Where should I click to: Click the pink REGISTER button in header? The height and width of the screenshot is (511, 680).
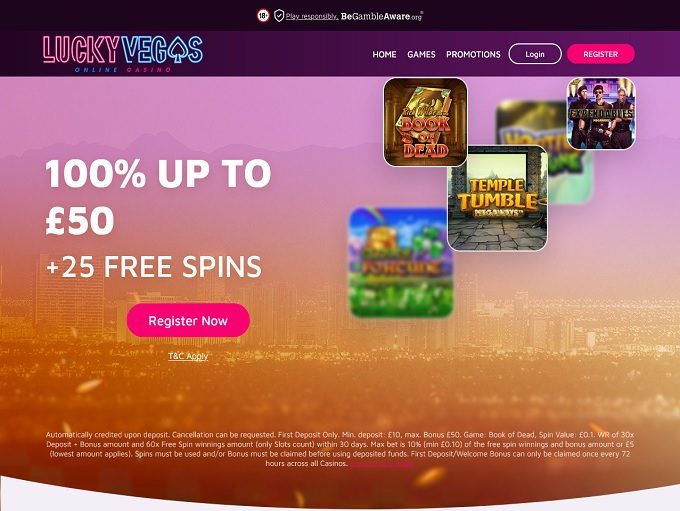(x=601, y=54)
